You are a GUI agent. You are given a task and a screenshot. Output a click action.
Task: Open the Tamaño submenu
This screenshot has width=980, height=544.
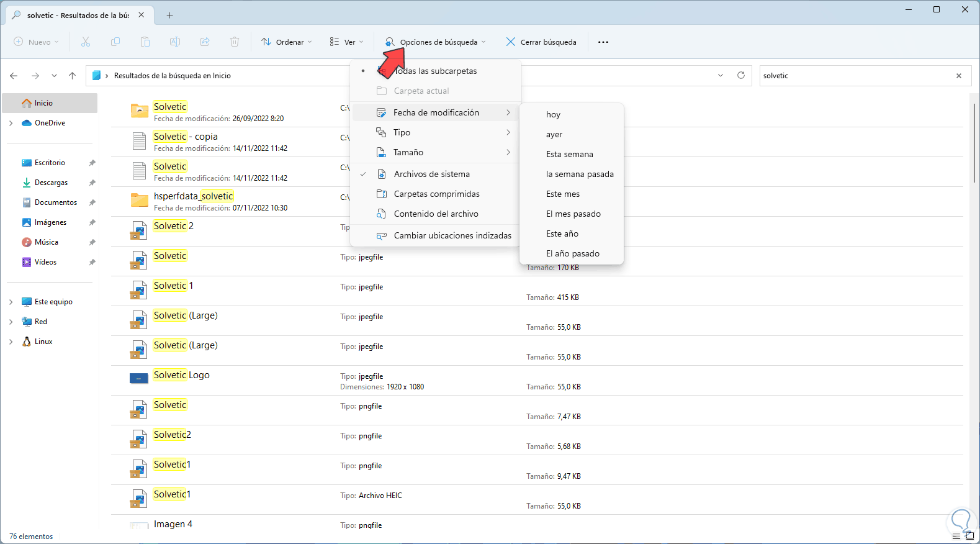pyautogui.click(x=435, y=152)
